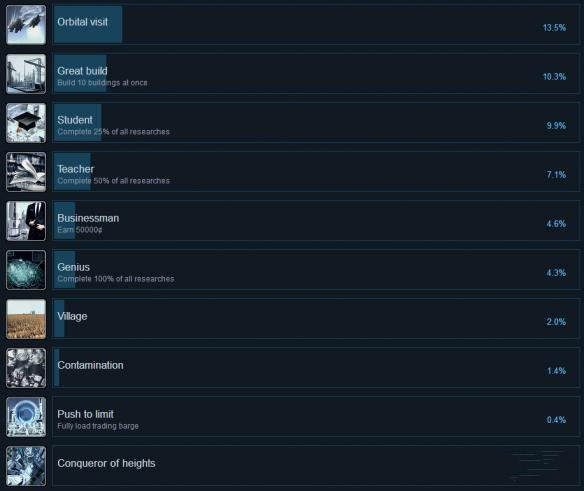
Task: Click the Village achievement title
Action: pos(72,316)
